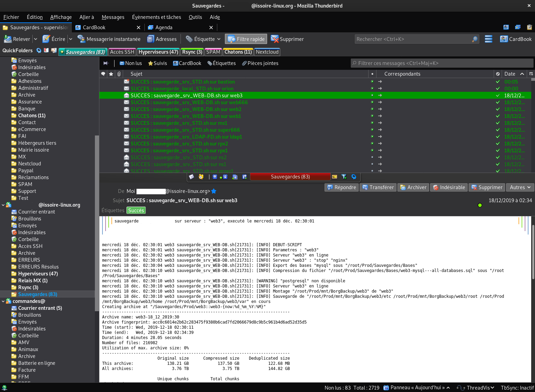Go to previous folder with up arrow icon
The height and width of the screenshot is (392, 535).
(215, 177)
